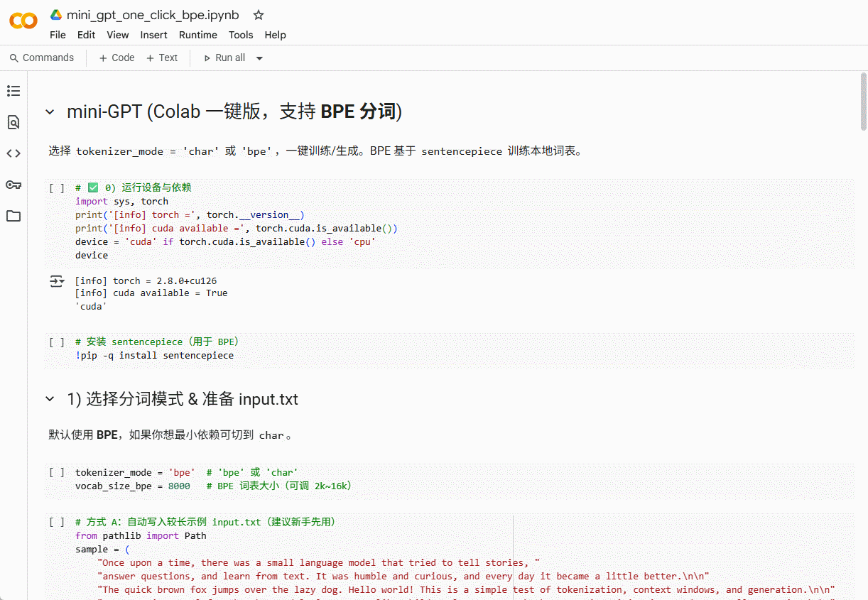Click the Colab logo icon
This screenshot has height=600, width=868.
(23, 21)
